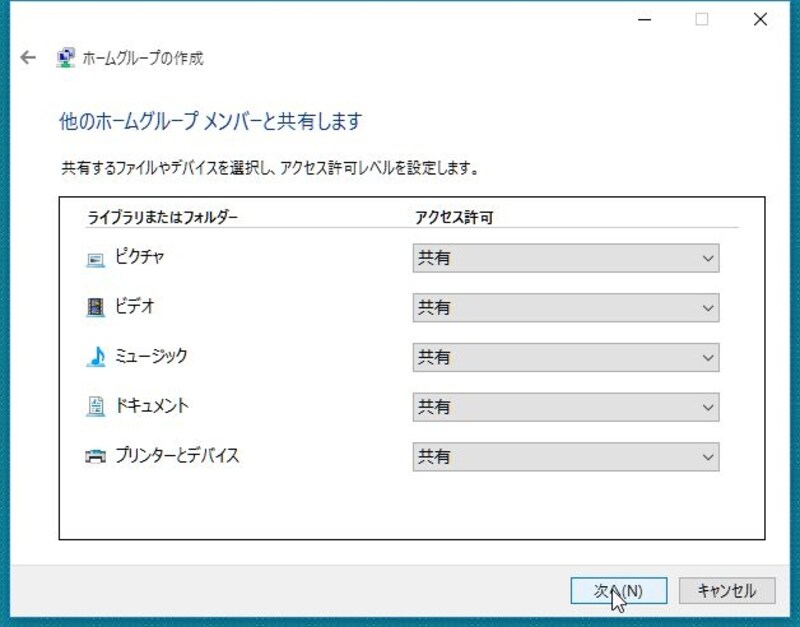Open the ピクチャ access permission dropdown
The width and height of the screenshot is (800, 627).
565,258
